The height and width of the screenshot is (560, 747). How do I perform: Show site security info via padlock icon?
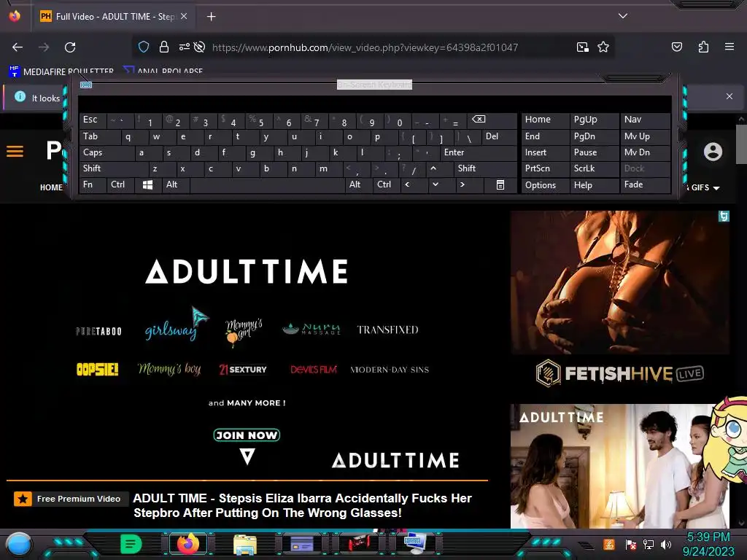pyautogui.click(x=164, y=47)
